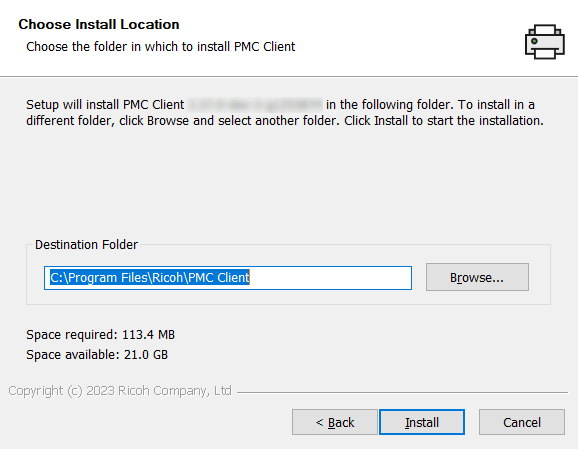Click the Choose Install Location heading
Image resolution: width=578 pixels, height=449 pixels.
pos(99,24)
